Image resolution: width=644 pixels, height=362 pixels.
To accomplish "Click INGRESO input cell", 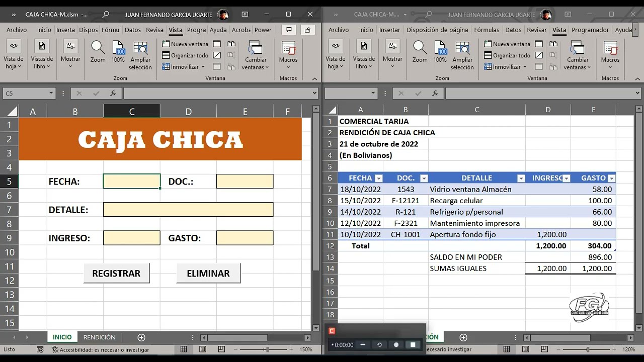I will click(132, 238).
